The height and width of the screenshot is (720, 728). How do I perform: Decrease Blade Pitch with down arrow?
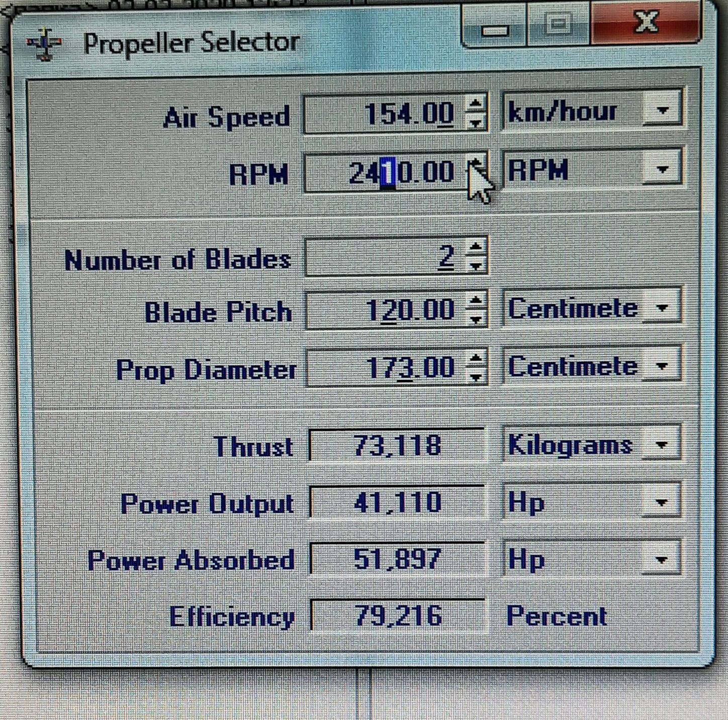(x=476, y=319)
